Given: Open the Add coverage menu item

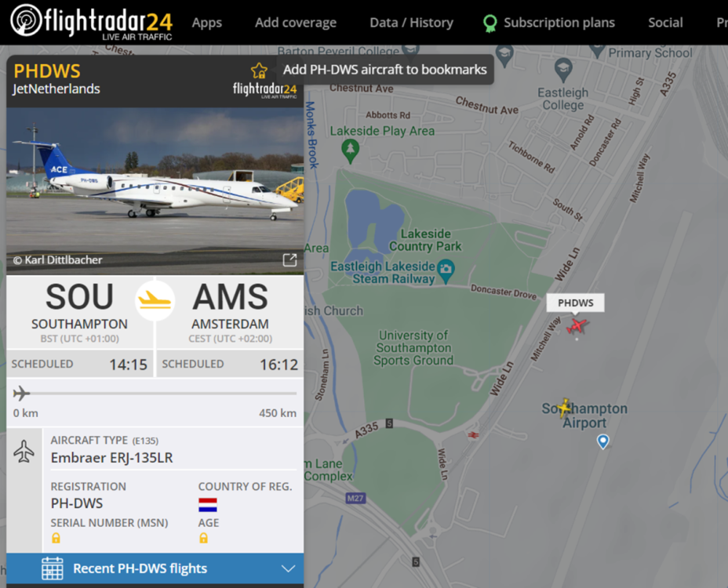Looking at the screenshot, I should (x=296, y=23).
